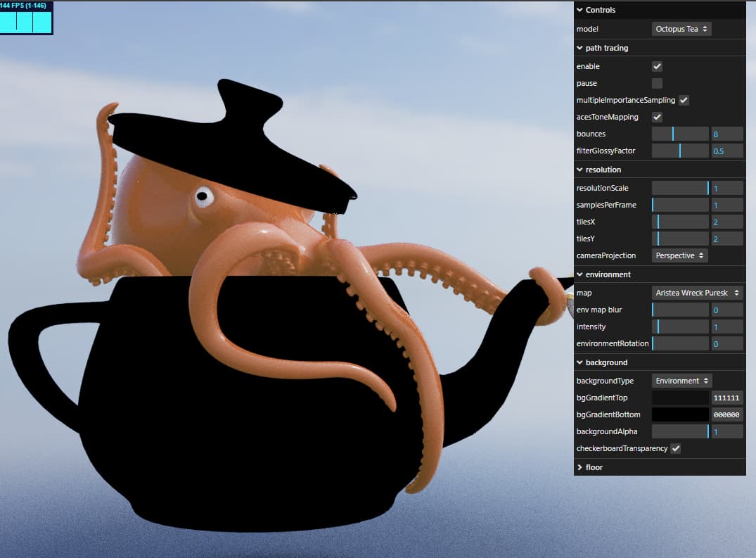Adjust the filterGlossyFactor slider
Viewport: 756px width, 558px height.
pos(680,151)
